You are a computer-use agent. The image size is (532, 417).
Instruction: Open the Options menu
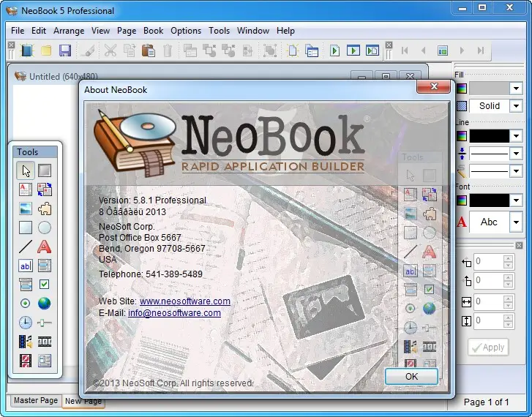pos(186,31)
